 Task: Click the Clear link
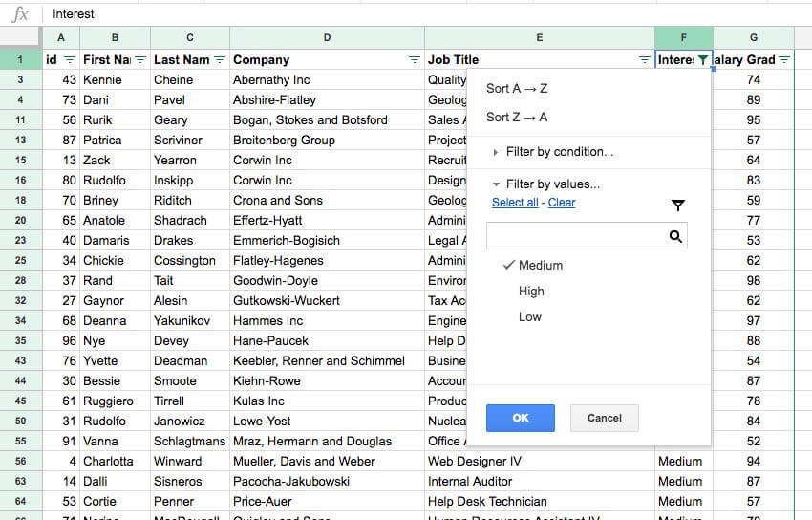[562, 203]
